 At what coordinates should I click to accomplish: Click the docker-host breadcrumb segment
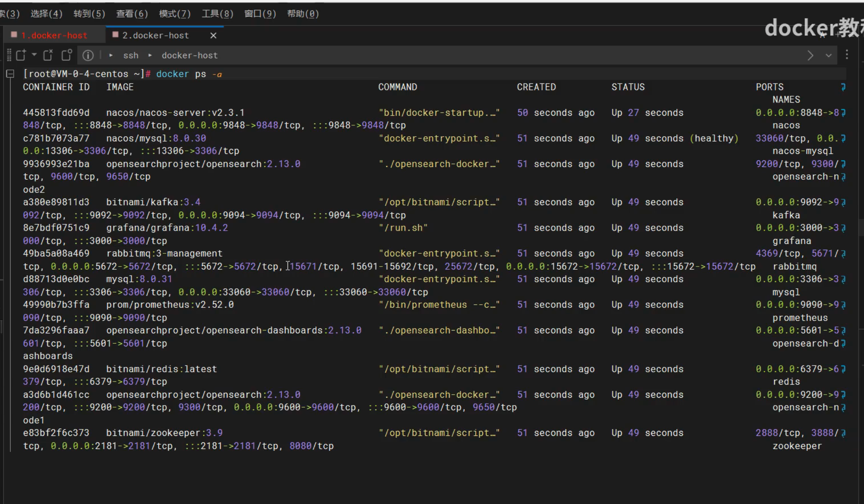[x=189, y=55]
